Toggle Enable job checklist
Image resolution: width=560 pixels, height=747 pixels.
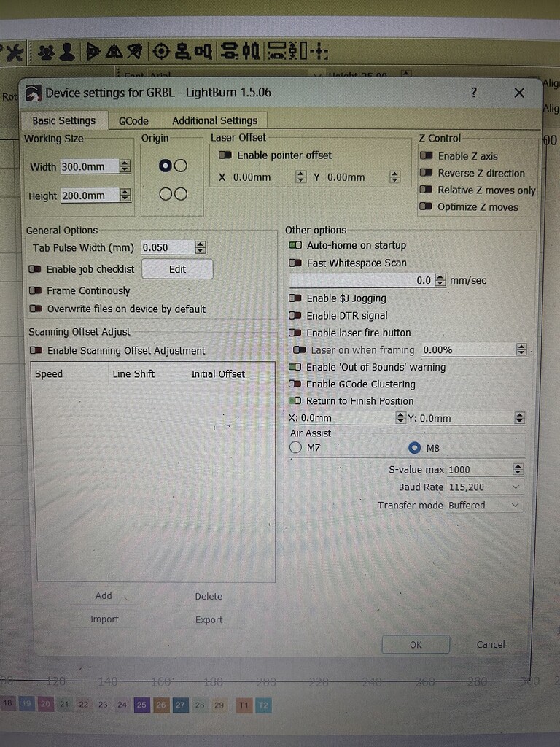click(x=35, y=269)
